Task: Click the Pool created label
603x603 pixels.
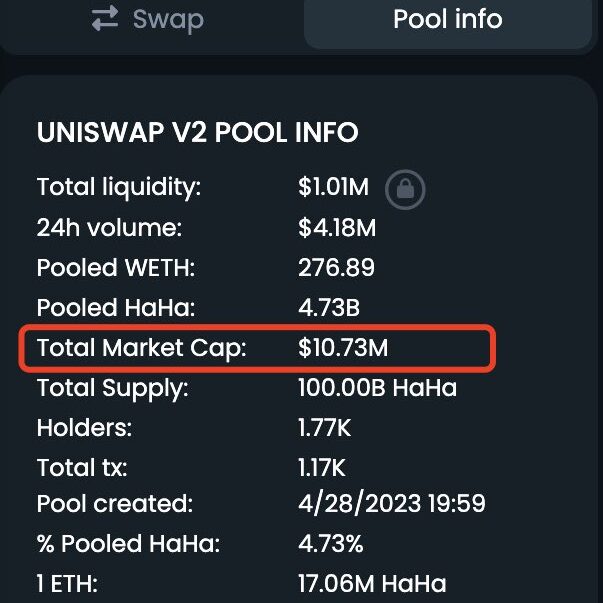Action: point(115,504)
